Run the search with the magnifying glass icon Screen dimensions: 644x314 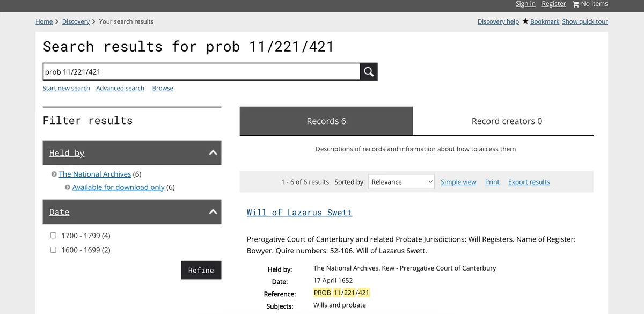(x=368, y=71)
